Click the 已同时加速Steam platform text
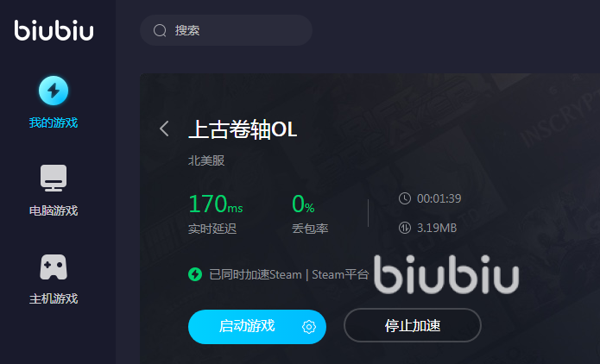600x364 pixels. (x=289, y=274)
